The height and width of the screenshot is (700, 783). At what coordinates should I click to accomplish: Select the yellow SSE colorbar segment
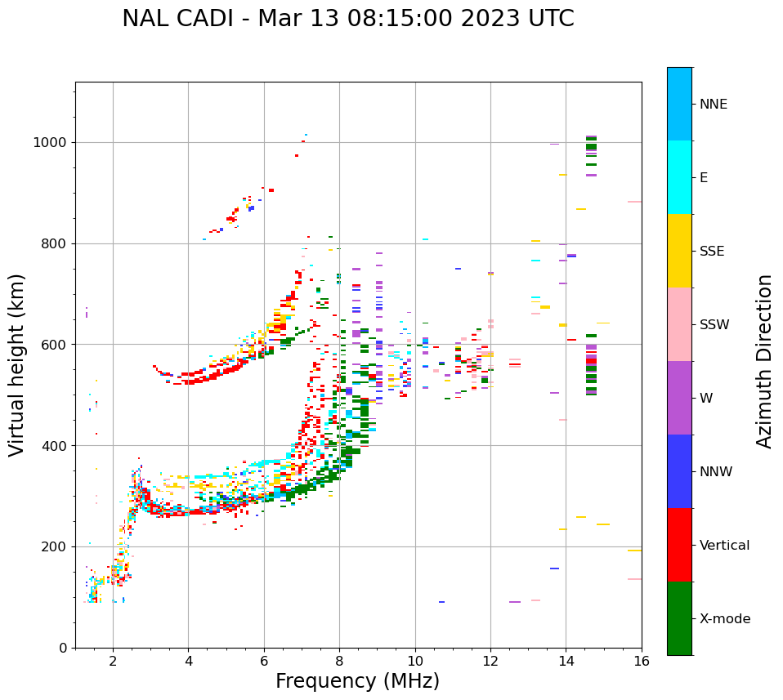point(679,251)
